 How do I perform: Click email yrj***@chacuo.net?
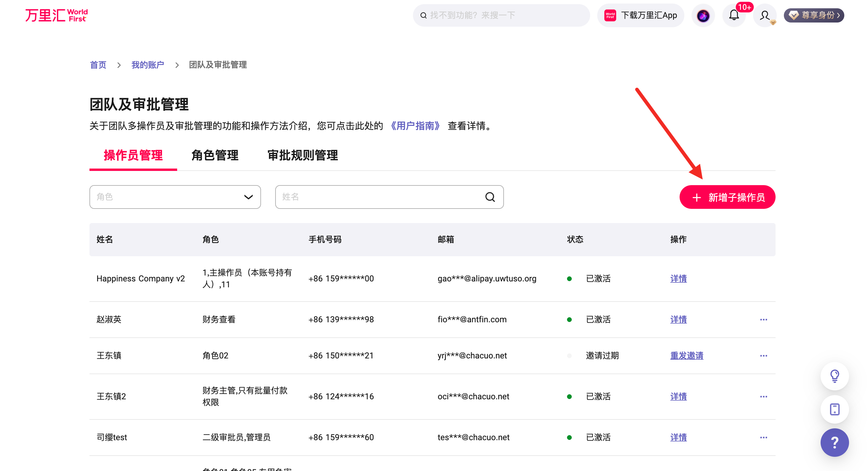coord(472,355)
